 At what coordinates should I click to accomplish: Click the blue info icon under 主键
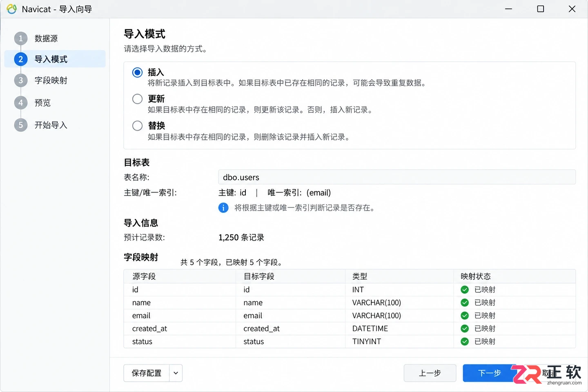click(223, 208)
